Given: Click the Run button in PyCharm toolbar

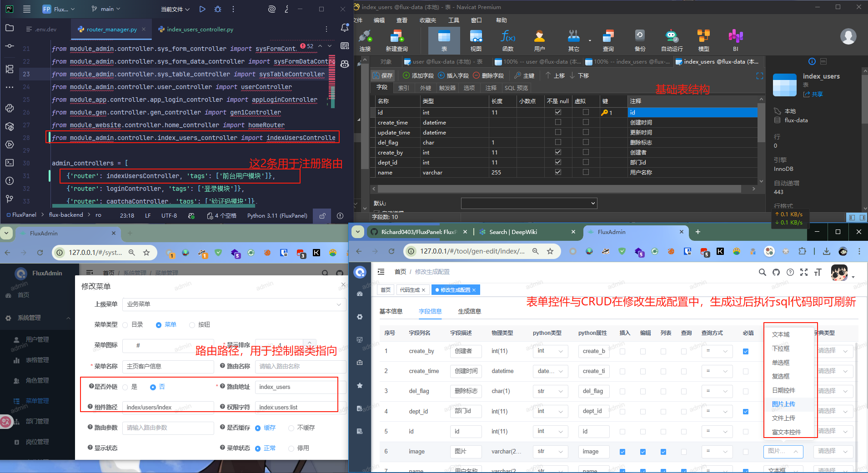Looking at the screenshot, I should pyautogui.click(x=202, y=9).
